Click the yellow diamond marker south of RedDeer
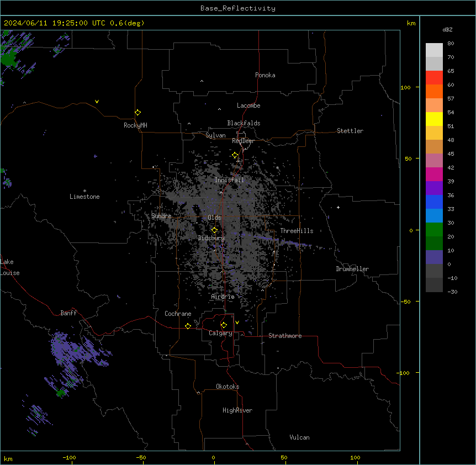Screen dimensions: 476x465 click(x=235, y=155)
